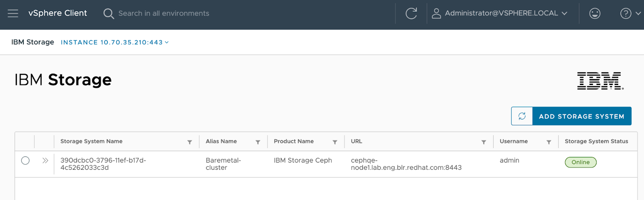Refresh the storage systems list

coord(522,116)
